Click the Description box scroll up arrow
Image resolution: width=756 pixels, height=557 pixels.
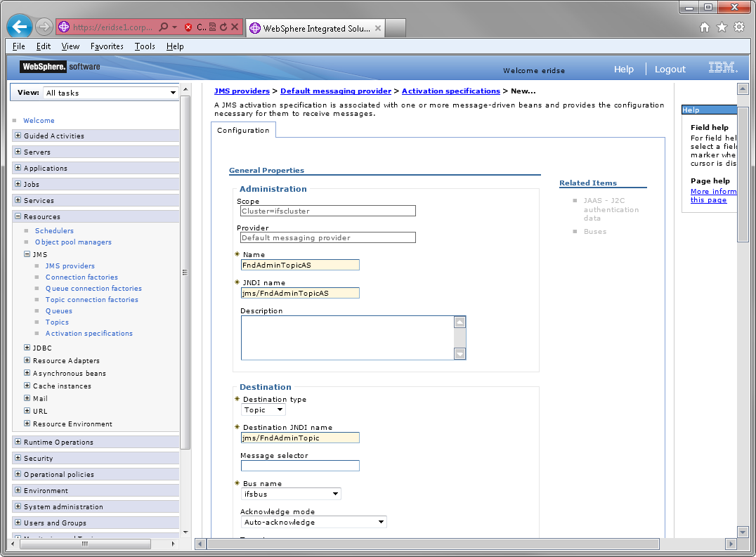coord(460,322)
